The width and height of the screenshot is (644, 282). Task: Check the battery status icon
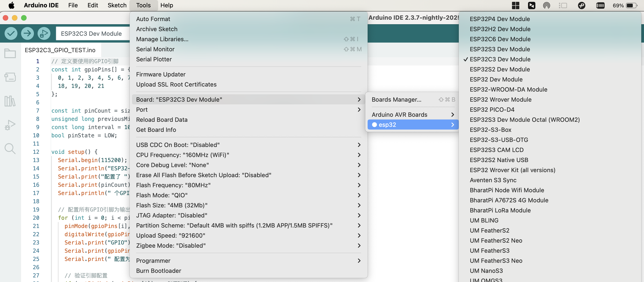tap(632, 5)
